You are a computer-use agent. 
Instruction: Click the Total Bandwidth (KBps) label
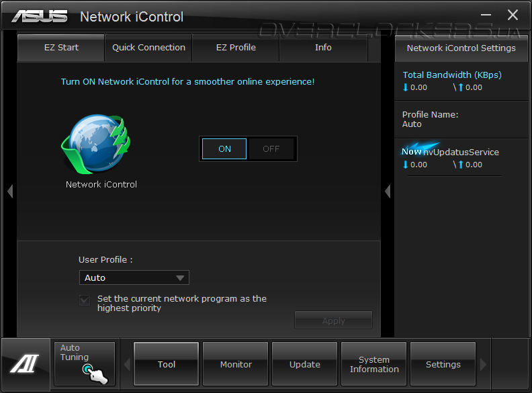pyautogui.click(x=452, y=75)
